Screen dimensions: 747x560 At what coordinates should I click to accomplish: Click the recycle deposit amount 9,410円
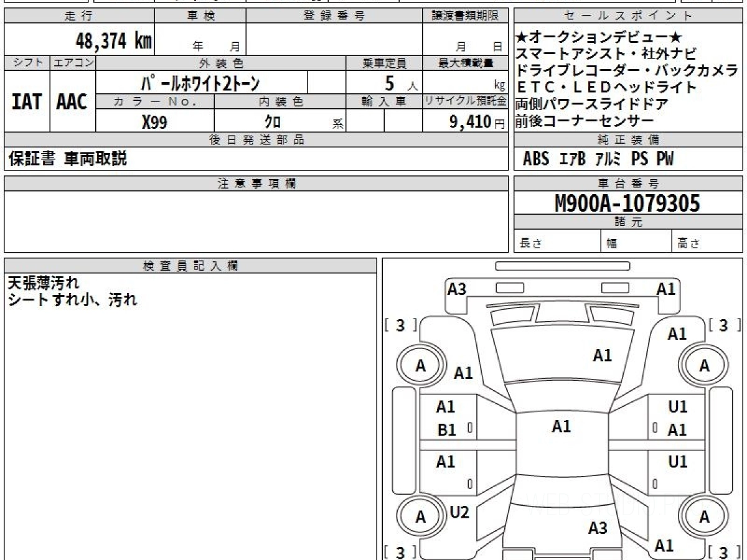(477, 122)
